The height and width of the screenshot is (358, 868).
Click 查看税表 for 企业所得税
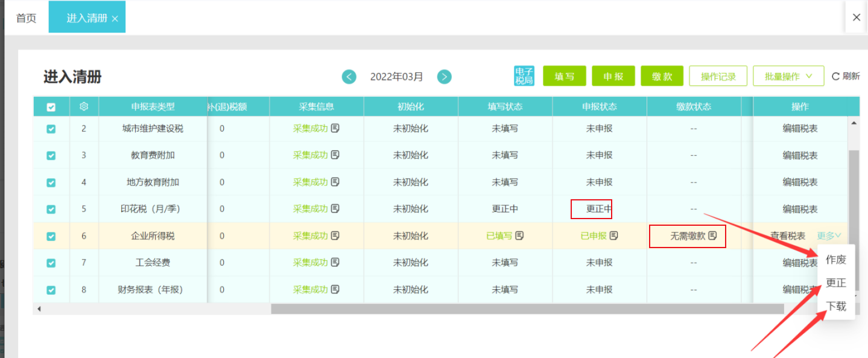788,235
